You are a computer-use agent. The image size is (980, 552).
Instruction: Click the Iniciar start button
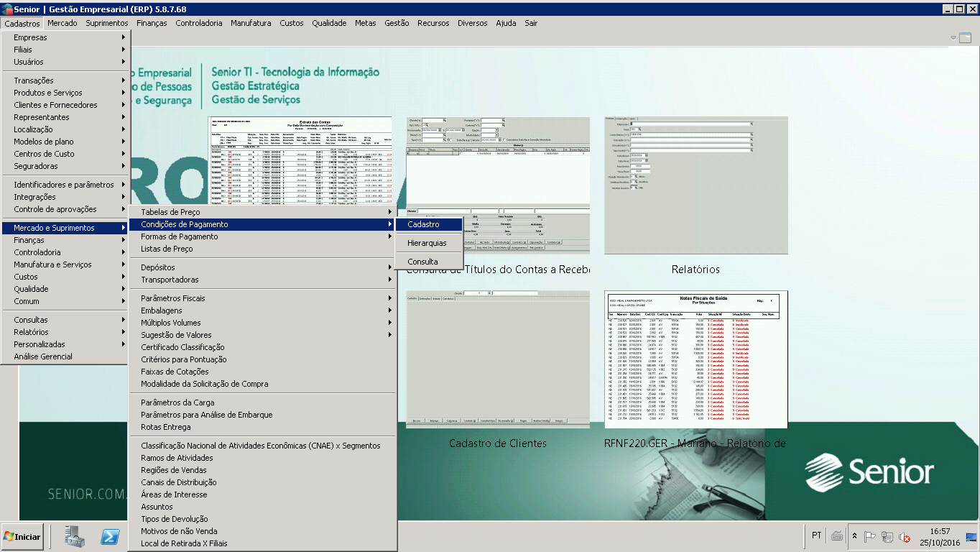tap(22, 536)
